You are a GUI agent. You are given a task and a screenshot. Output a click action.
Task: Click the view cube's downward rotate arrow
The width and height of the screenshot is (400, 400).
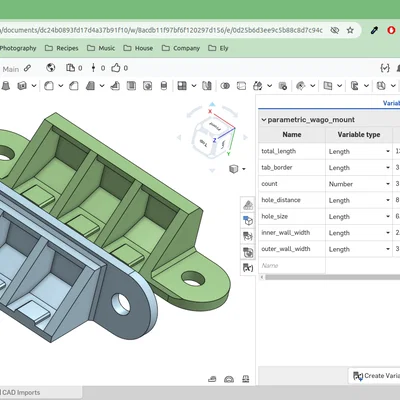coord(212,170)
